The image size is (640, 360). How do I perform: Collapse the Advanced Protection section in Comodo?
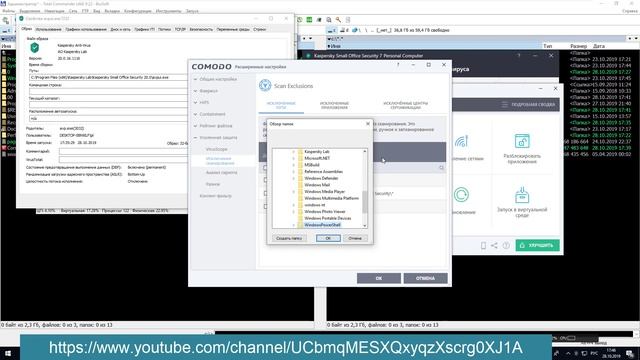pyautogui.click(x=218, y=138)
